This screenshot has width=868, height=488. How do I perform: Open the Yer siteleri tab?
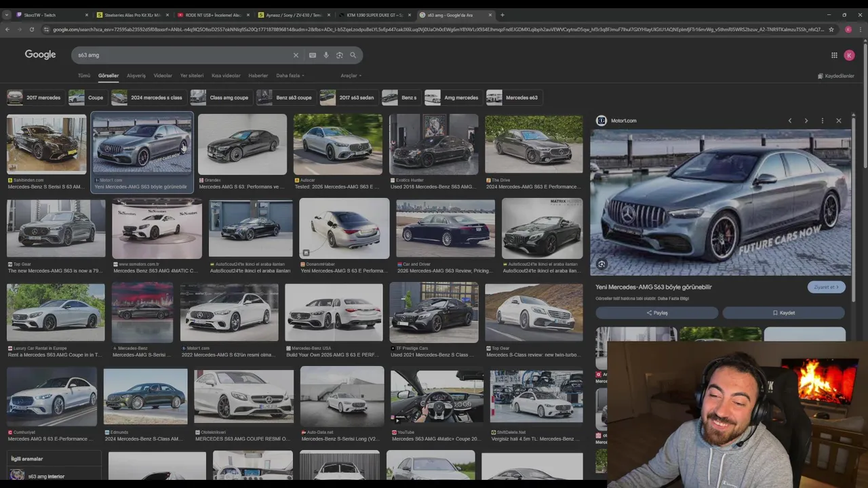[x=192, y=76]
